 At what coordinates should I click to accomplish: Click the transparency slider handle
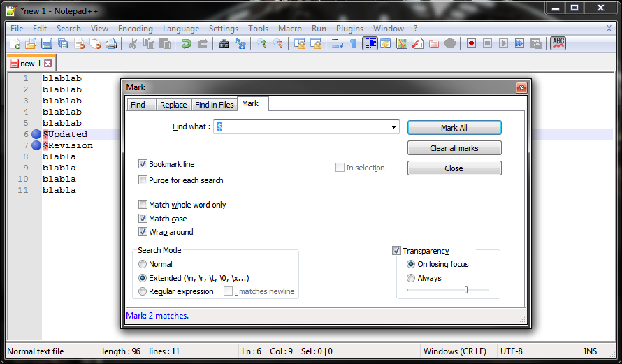click(466, 290)
